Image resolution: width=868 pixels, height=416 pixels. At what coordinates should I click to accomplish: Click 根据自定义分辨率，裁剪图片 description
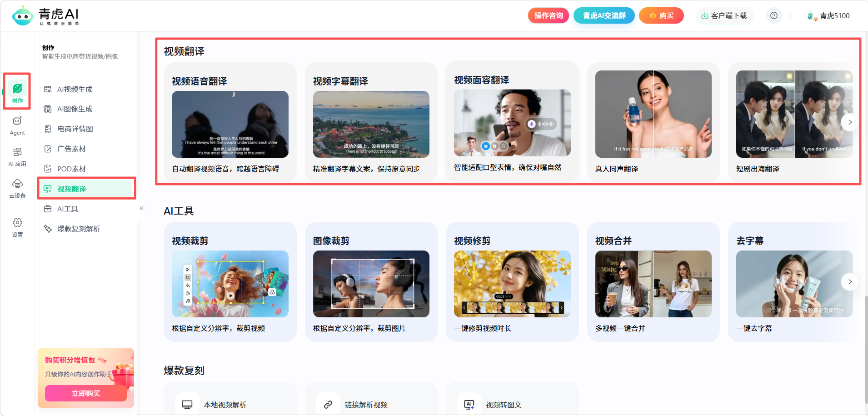359,328
